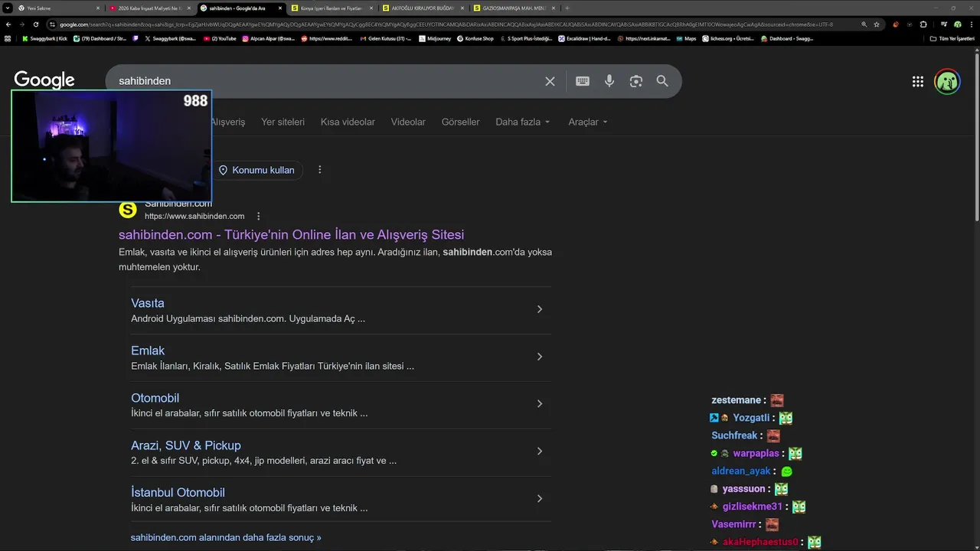Go to the Google logo homepage
This screenshot has width=980, height=551.
(44, 80)
